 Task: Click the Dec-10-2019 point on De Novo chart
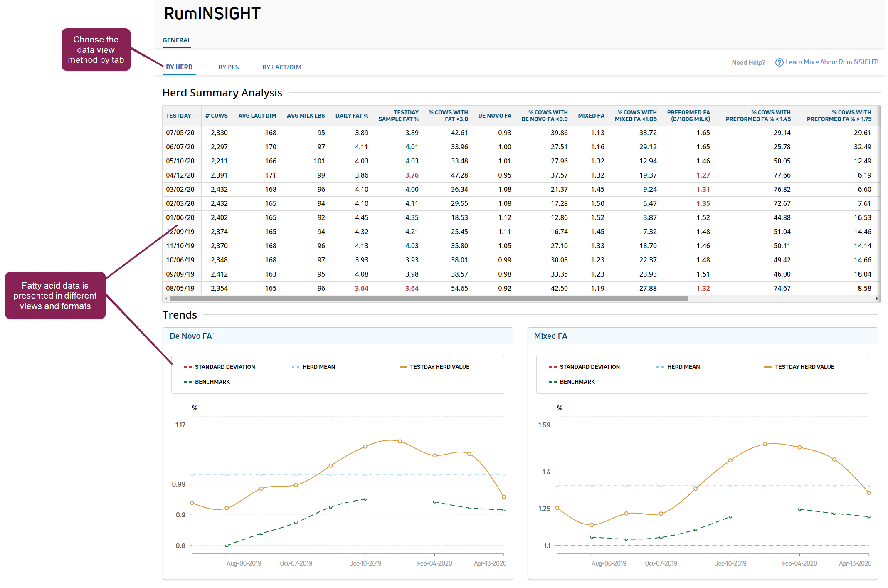pos(365,447)
